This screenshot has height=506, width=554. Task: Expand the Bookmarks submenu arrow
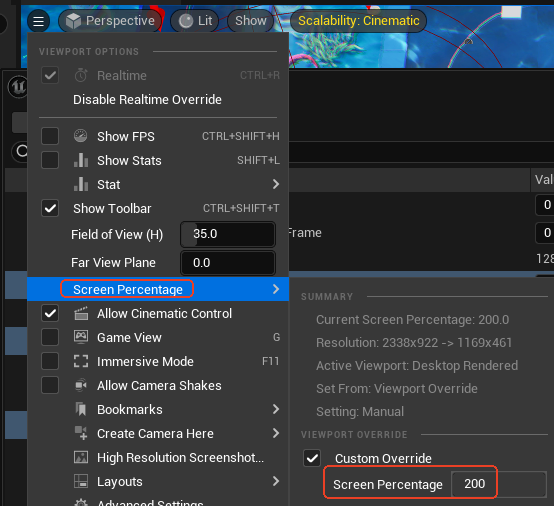(x=276, y=409)
